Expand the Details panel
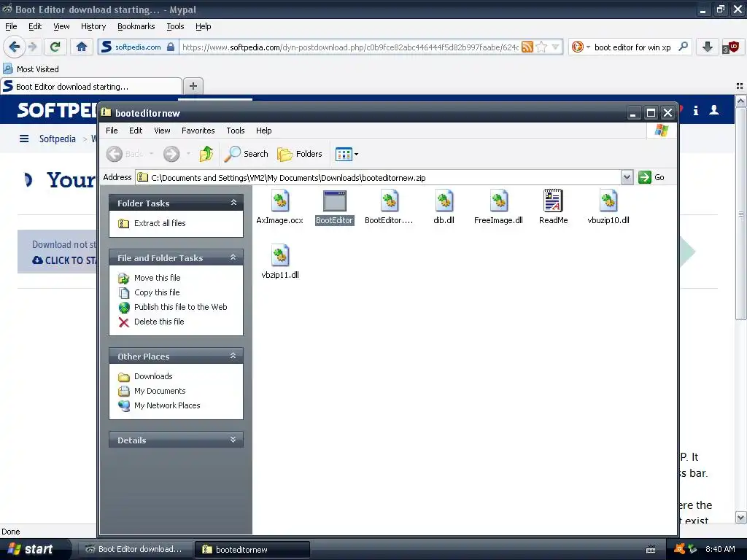This screenshot has width=747, height=560. click(x=233, y=440)
